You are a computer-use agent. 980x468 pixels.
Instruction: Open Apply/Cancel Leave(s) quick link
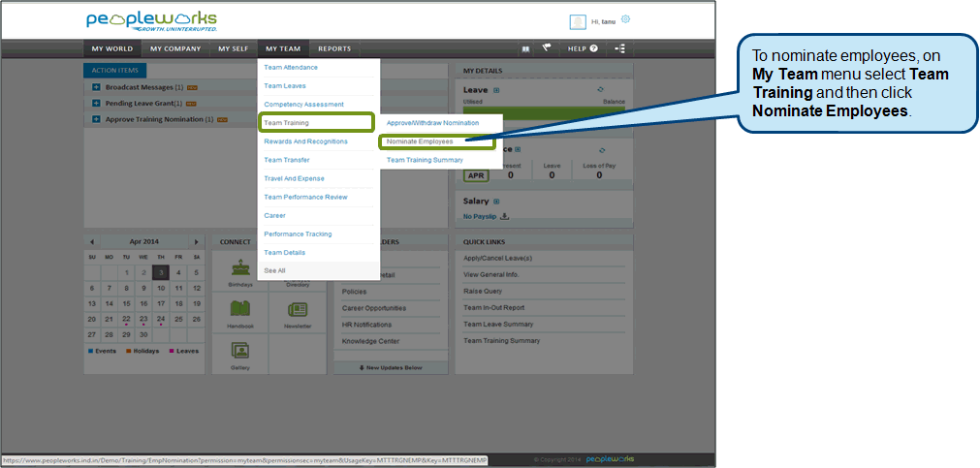tap(498, 258)
